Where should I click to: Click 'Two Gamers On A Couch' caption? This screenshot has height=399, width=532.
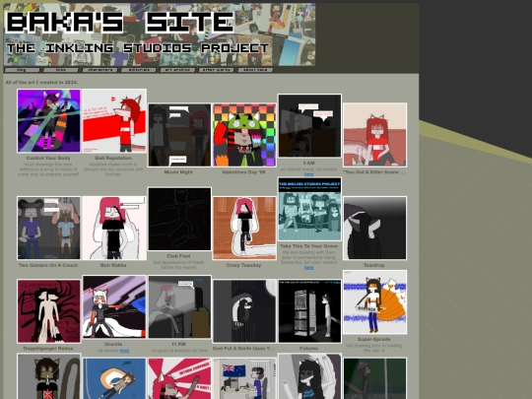tap(48, 265)
